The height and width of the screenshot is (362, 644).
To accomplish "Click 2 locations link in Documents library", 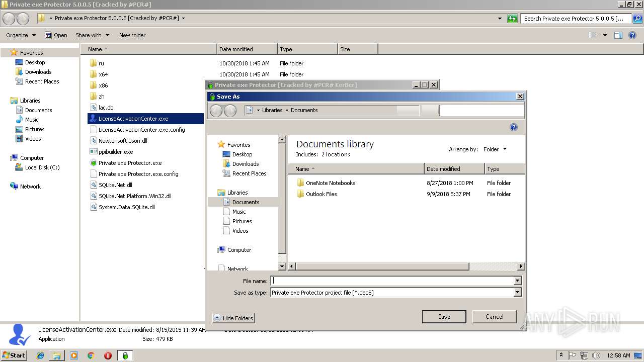I will point(336,154).
